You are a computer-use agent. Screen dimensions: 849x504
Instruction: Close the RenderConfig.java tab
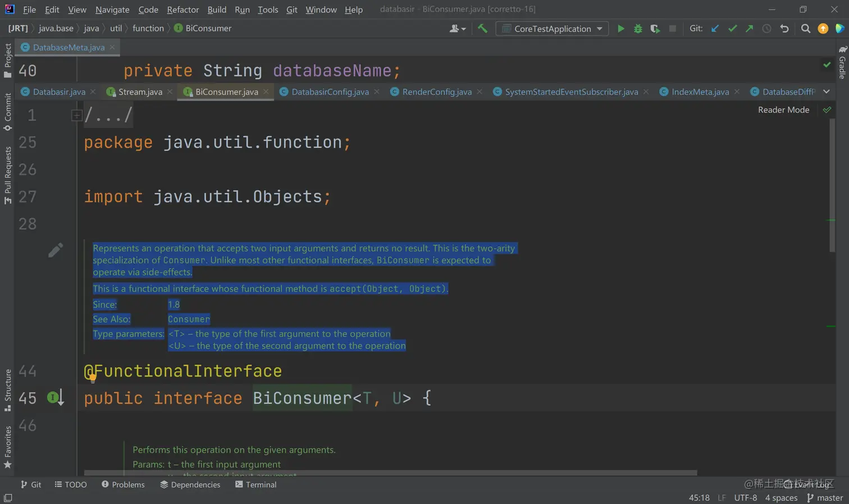point(480,91)
